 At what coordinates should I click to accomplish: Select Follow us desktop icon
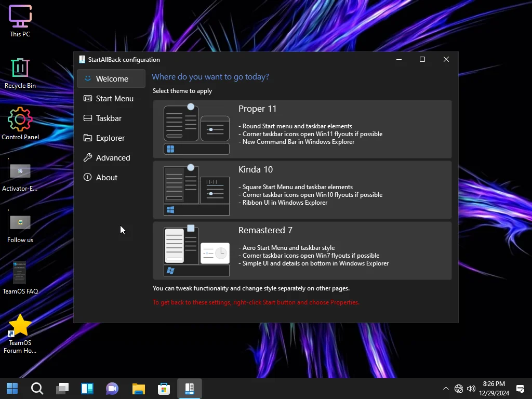tap(20, 228)
